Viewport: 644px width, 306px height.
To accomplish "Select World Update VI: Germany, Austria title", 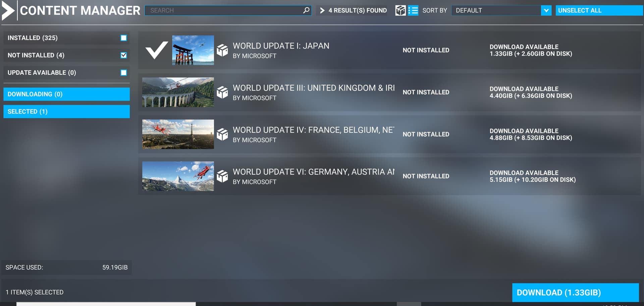I will click(x=314, y=172).
